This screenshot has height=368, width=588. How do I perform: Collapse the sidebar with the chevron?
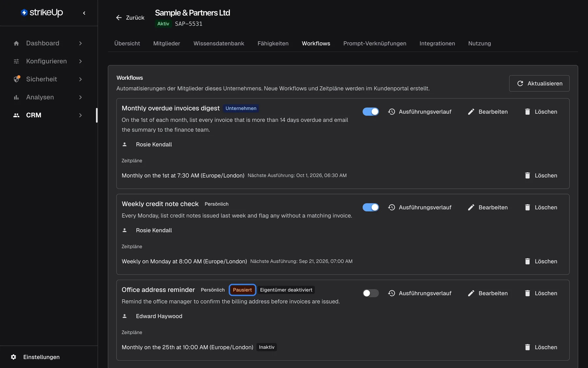coord(84,13)
